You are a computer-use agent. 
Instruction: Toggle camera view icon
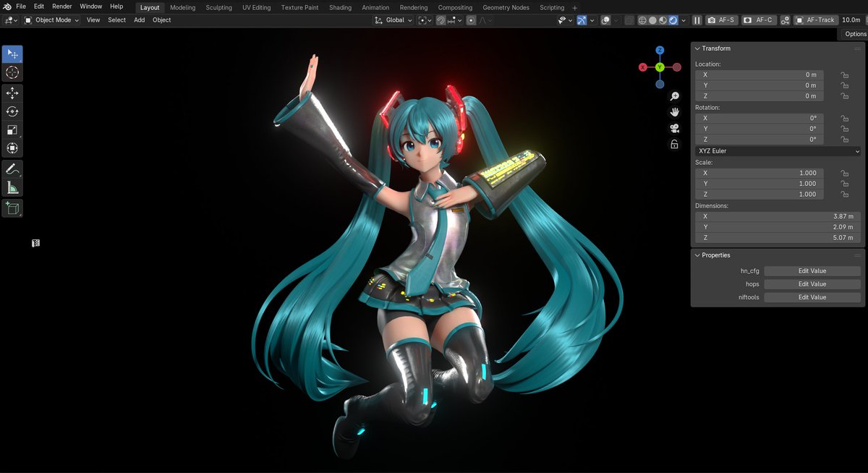tap(674, 128)
